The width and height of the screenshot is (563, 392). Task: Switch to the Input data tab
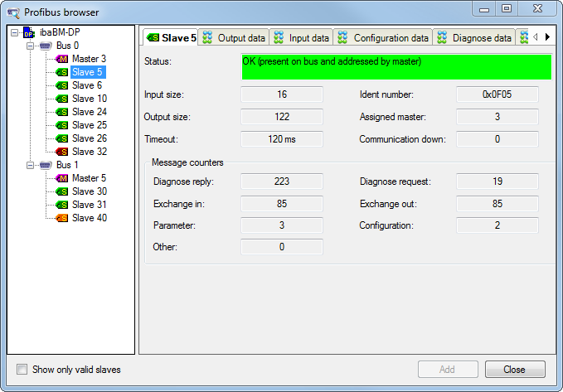click(x=301, y=38)
